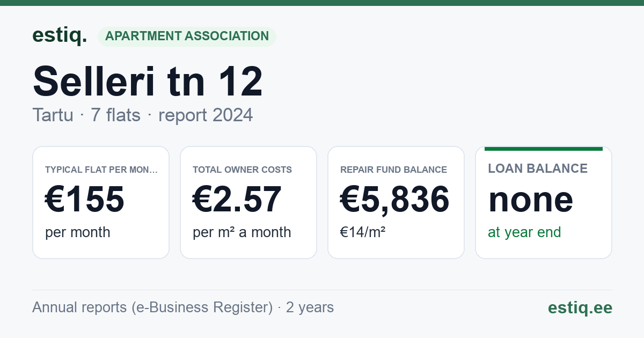
Task: Click the €14/m² caption
Action: (x=363, y=232)
